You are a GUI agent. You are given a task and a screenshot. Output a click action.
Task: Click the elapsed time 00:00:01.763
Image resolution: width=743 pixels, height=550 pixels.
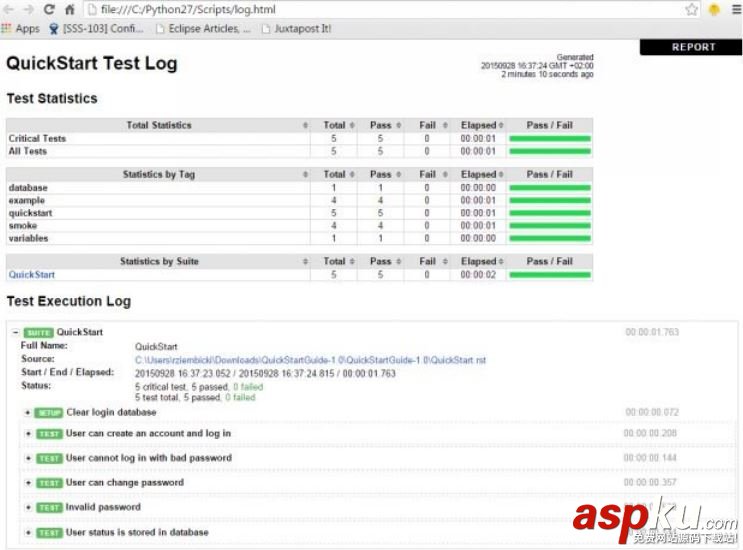[652, 332]
